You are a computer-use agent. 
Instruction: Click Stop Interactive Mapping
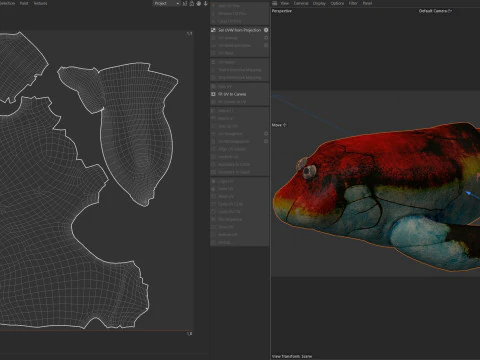coord(236,77)
